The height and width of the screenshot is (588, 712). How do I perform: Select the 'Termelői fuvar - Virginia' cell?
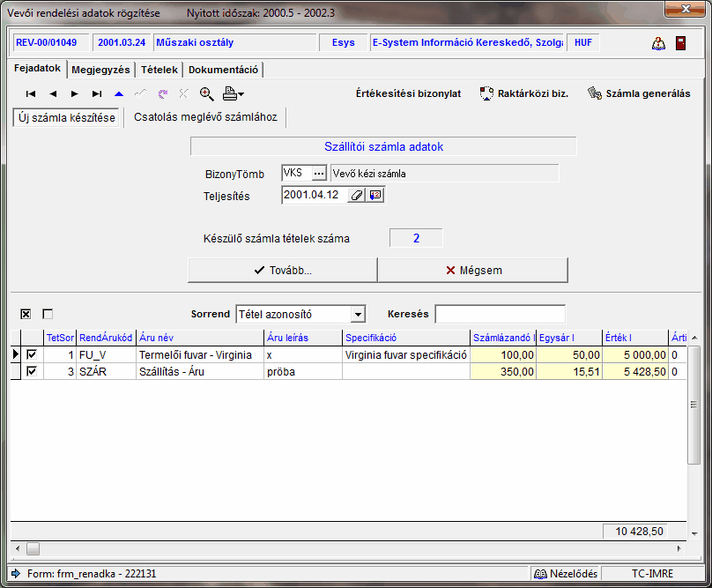[200, 355]
